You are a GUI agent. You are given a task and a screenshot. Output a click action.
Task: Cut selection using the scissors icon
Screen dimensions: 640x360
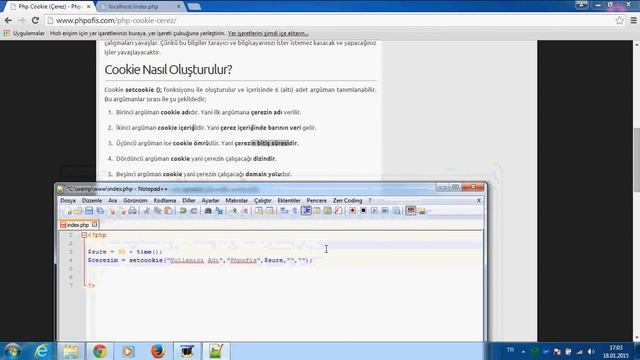point(147,211)
